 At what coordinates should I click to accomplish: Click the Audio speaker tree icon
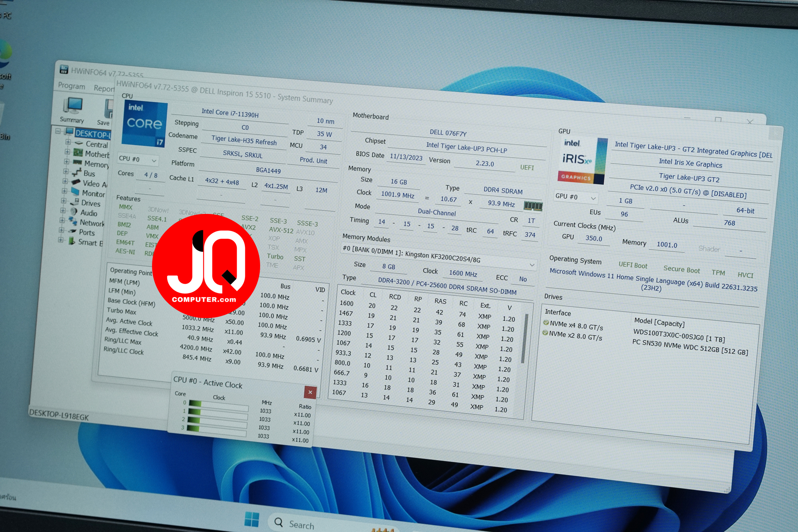(x=74, y=212)
